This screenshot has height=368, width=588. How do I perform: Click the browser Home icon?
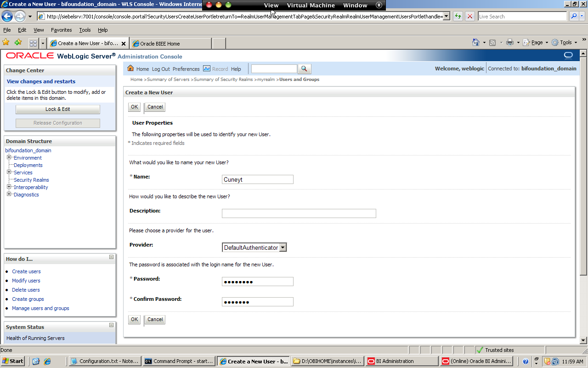pyautogui.click(x=476, y=42)
